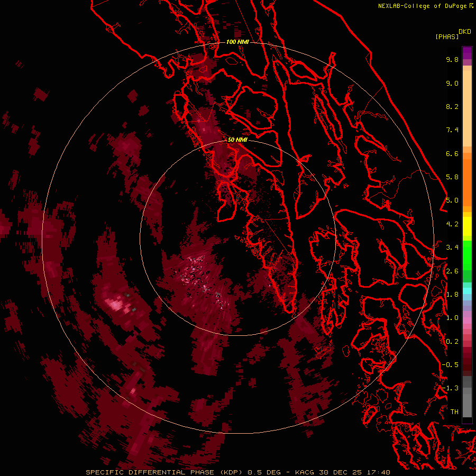
Task: Click the 8.2 value on the color scale
Action: pyautogui.click(x=452, y=106)
